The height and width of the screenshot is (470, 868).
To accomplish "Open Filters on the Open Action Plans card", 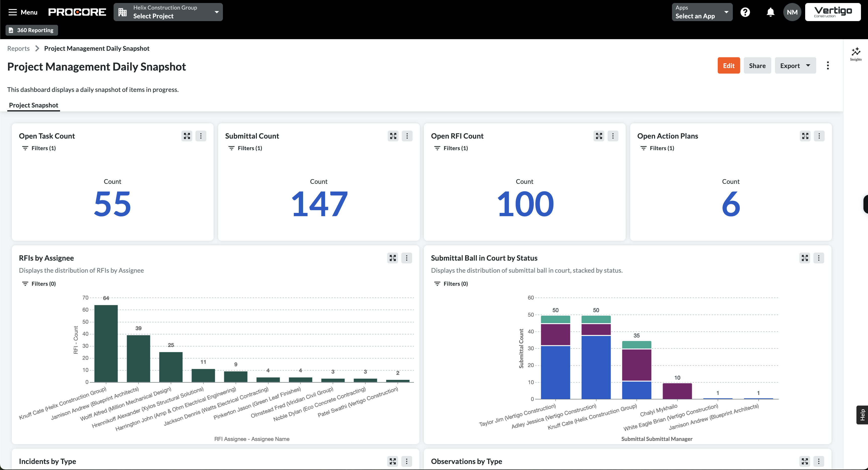I will (657, 148).
